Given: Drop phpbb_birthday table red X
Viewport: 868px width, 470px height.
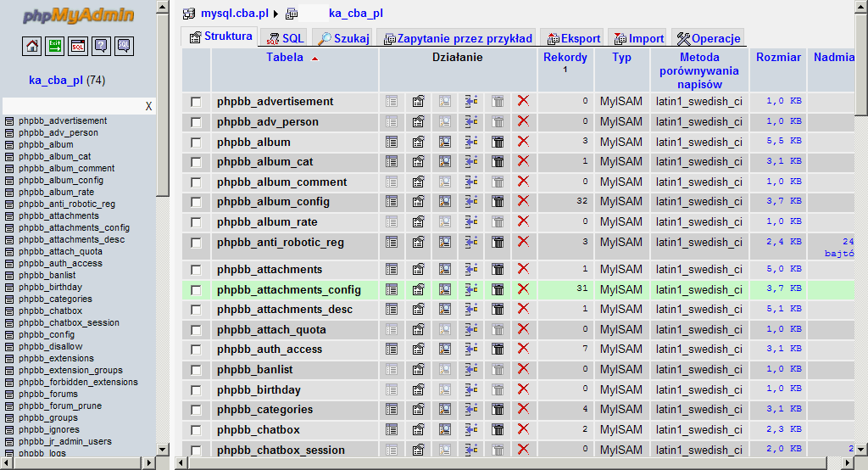Looking at the screenshot, I should [x=523, y=389].
